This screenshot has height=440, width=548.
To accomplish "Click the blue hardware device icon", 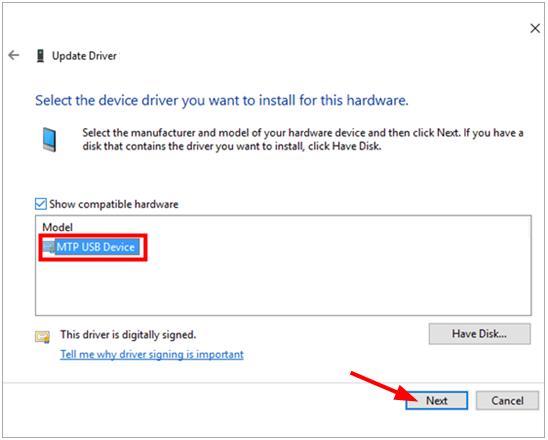I will pyautogui.click(x=49, y=139).
